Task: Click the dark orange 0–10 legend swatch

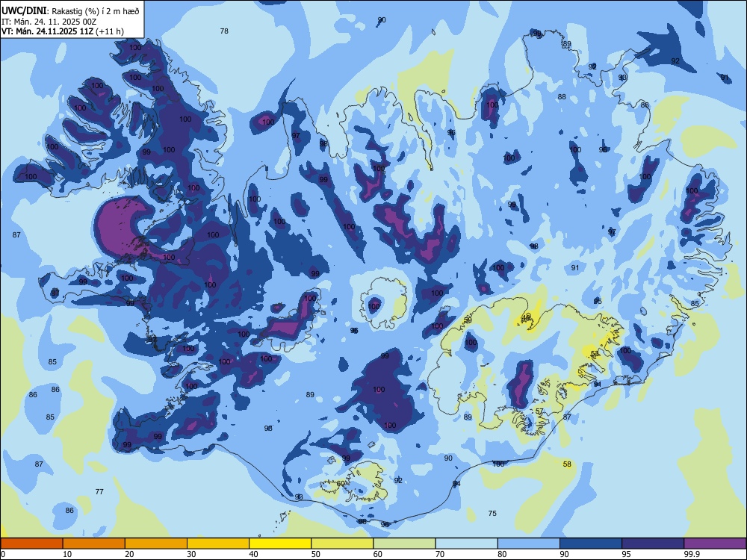Action: [x=31, y=544]
